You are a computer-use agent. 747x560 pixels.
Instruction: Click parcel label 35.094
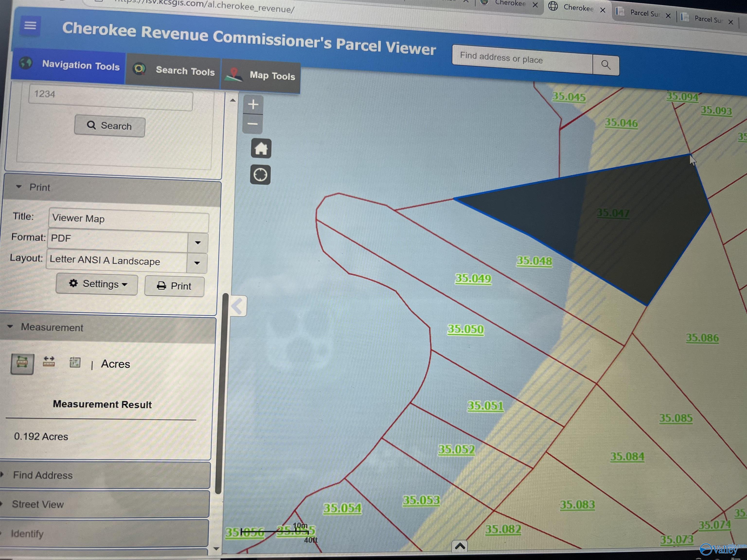(x=683, y=97)
